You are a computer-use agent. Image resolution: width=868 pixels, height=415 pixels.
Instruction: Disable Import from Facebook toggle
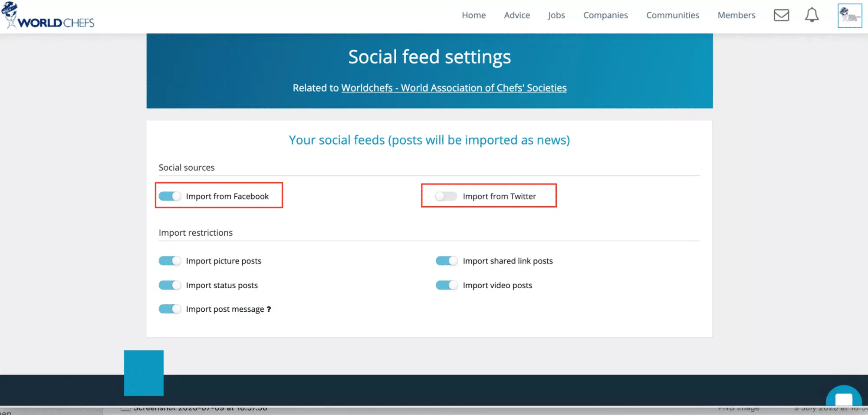[170, 196]
